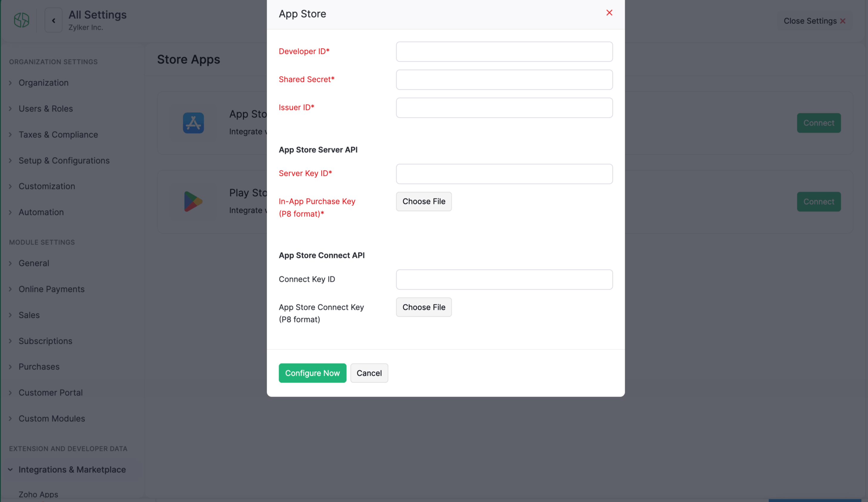Expand Customer Portal section
Screen dimensions: 868x502
coord(50,393)
